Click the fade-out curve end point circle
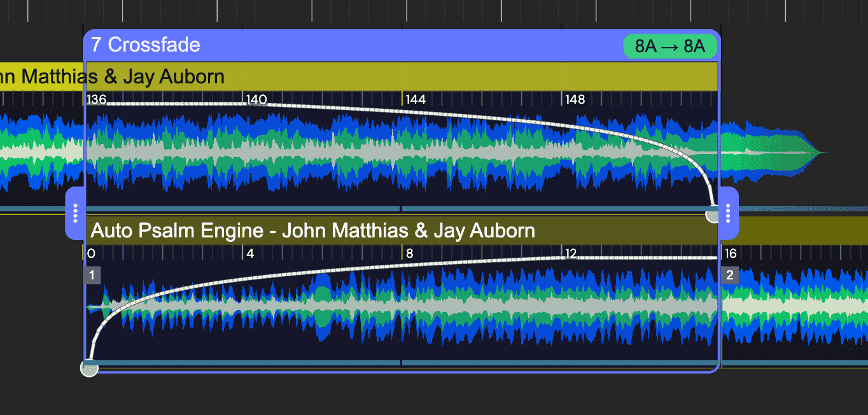The height and width of the screenshot is (415, 868). (714, 215)
